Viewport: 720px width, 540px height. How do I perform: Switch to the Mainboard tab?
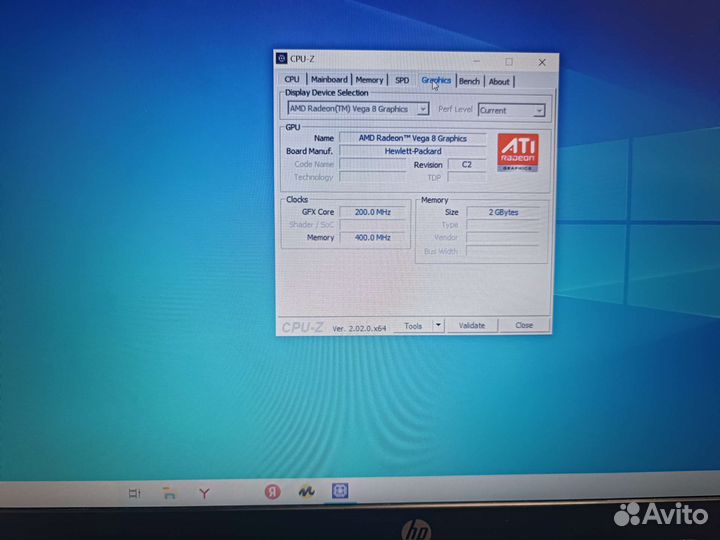(x=329, y=79)
